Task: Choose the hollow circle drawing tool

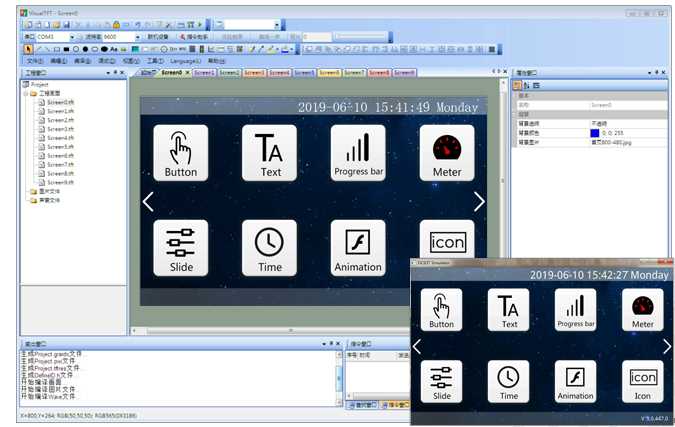Action: point(76,49)
